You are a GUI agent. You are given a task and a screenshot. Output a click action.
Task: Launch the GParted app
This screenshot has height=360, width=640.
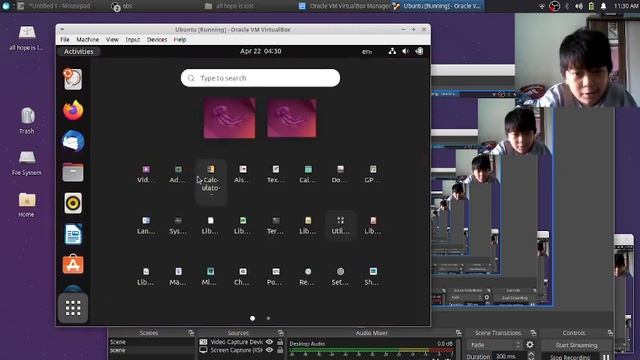372,174
